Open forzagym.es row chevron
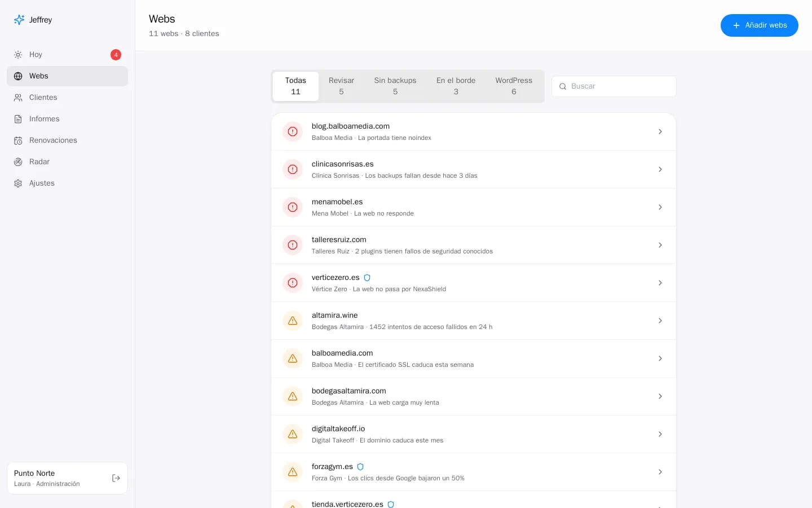 (660, 472)
